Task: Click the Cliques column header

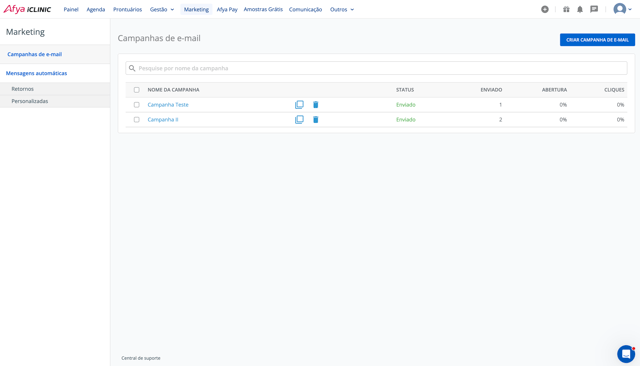Action: coord(614,90)
